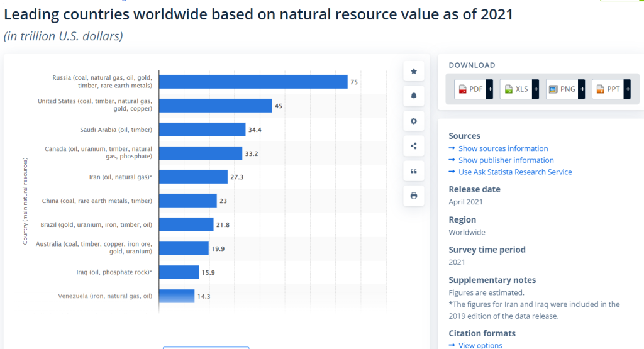The image size is (644, 349).
Task: Click the United States bar showing 45
Action: coord(216,106)
